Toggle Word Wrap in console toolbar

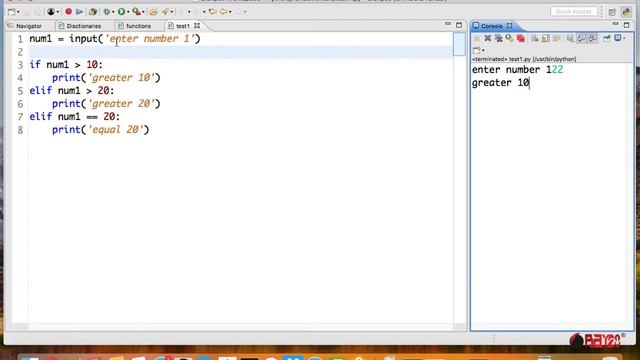coord(557,38)
